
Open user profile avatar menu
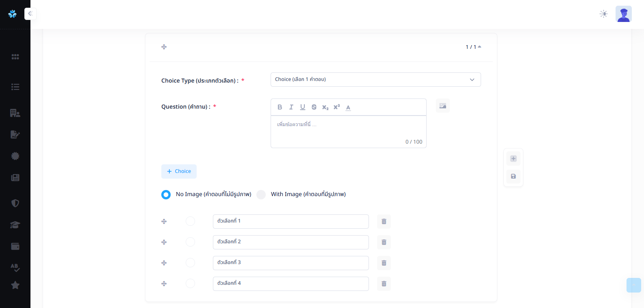coord(623,14)
